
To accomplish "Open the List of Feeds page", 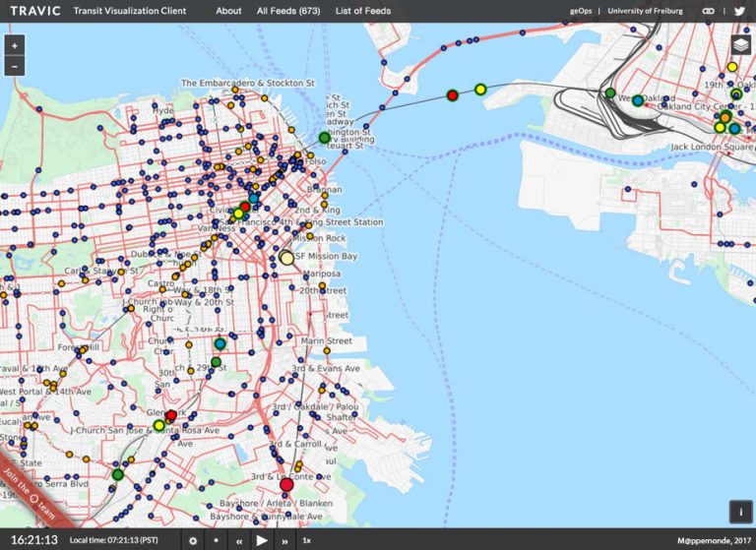I will (362, 11).
